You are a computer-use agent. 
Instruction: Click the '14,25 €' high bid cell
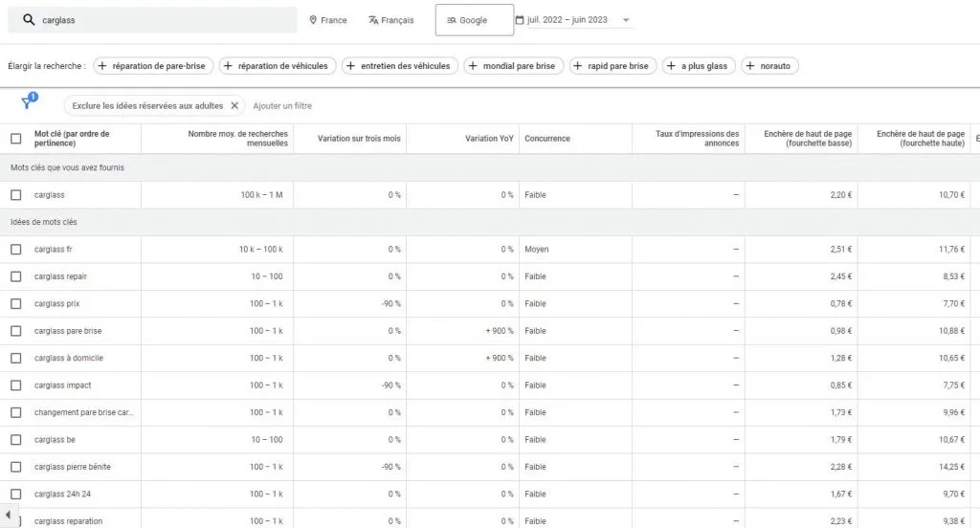[951, 467]
